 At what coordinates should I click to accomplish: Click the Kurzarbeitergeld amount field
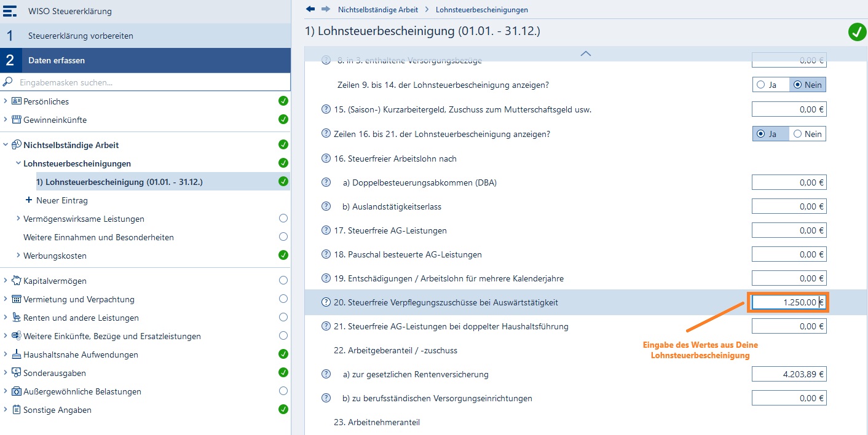[x=789, y=109]
